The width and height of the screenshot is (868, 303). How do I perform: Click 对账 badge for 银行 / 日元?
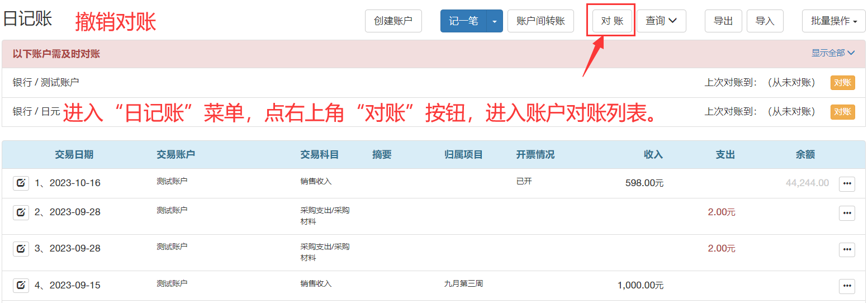click(842, 112)
